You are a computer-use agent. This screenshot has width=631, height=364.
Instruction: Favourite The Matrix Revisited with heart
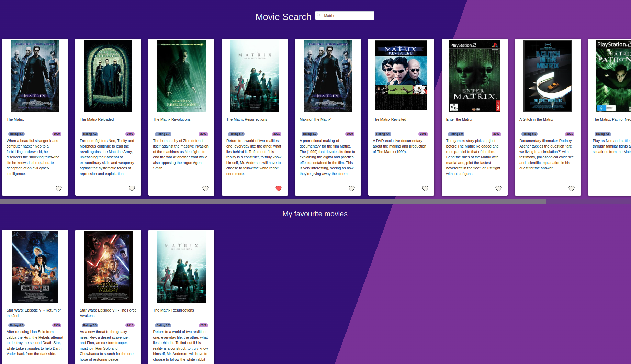pos(425,188)
